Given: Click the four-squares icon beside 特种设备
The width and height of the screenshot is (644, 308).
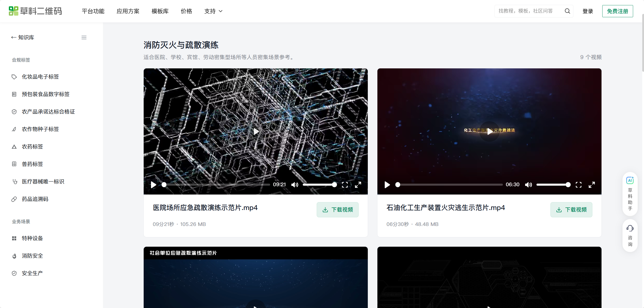Looking at the screenshot, I should (14, 238).
